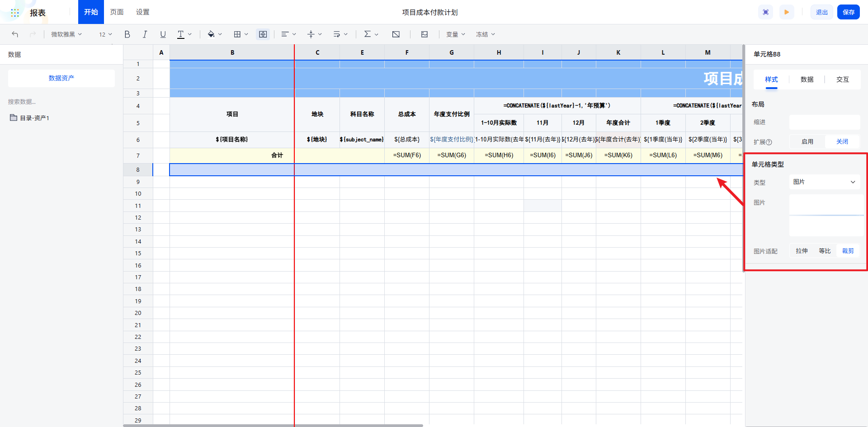
Task: Click the vertical align icon
Action: (311, 34)
